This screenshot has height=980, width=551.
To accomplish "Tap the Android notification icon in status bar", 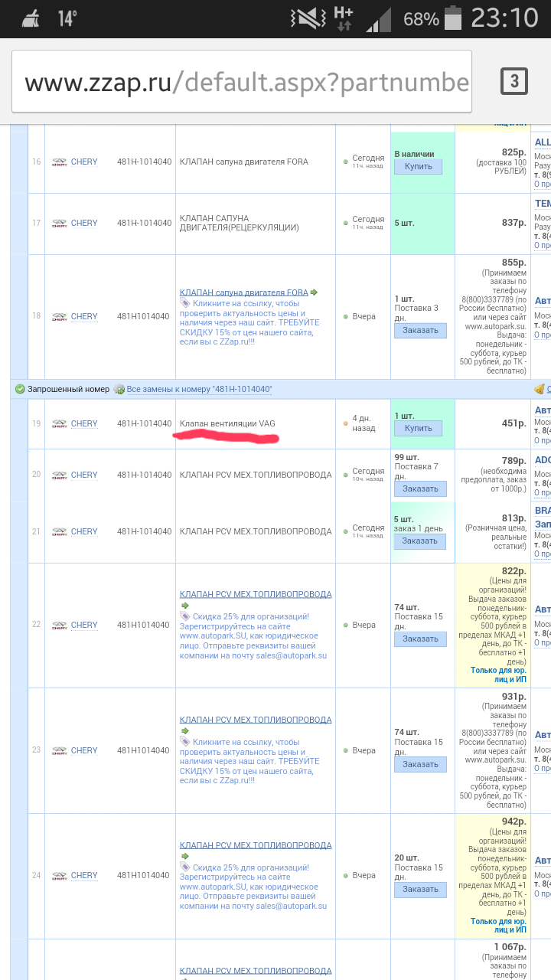I will point(32,18).
